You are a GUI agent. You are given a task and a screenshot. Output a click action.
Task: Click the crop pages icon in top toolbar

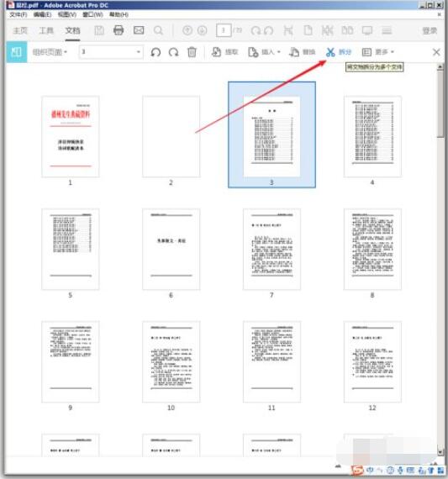[288, 30]
